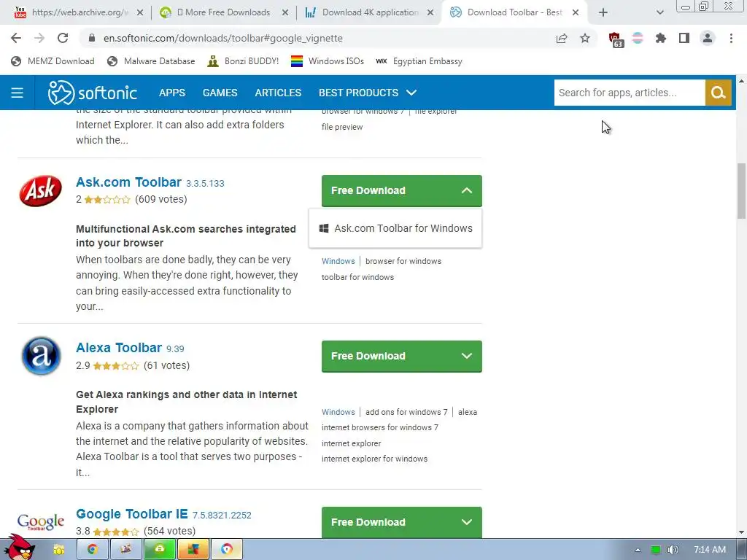Open the folder icon in taskbar
The height and width of the screenshot is (560, 747).
pyautogui.click(x=59, y=550)
